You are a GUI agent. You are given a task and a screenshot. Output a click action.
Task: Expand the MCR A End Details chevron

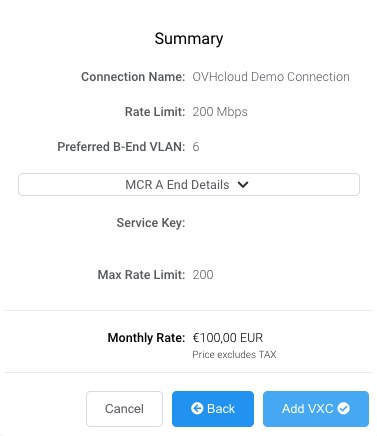click(243, 184)
